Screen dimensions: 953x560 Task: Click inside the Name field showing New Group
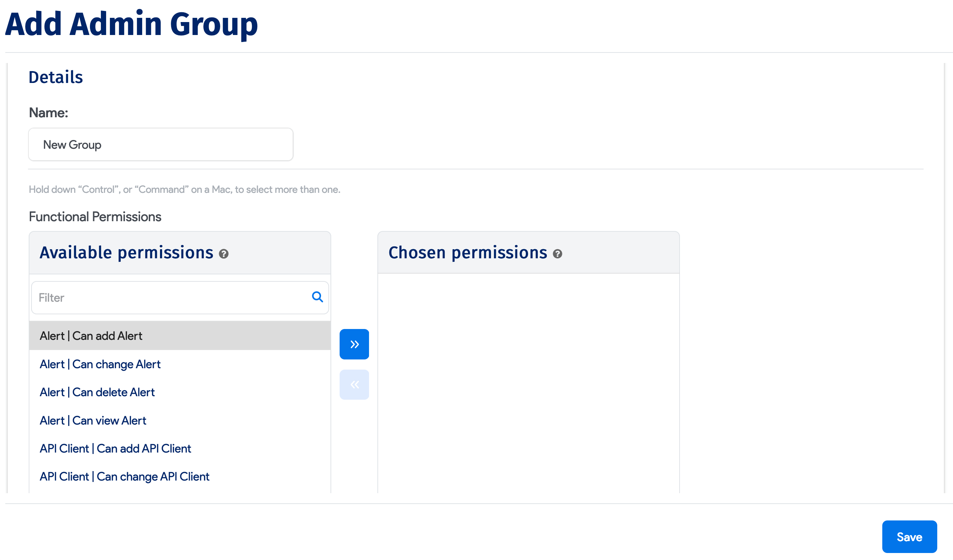pyautogui.click(x=160, y=144)
